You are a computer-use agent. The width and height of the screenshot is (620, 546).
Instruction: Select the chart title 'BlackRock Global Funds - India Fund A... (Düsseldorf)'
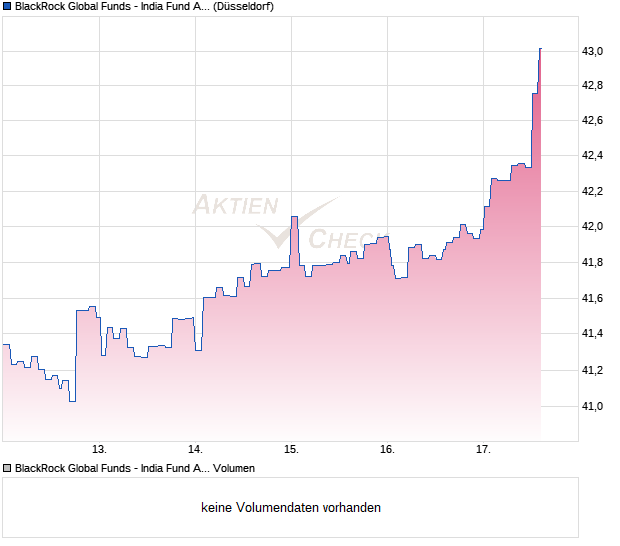[x=144, y=6]
